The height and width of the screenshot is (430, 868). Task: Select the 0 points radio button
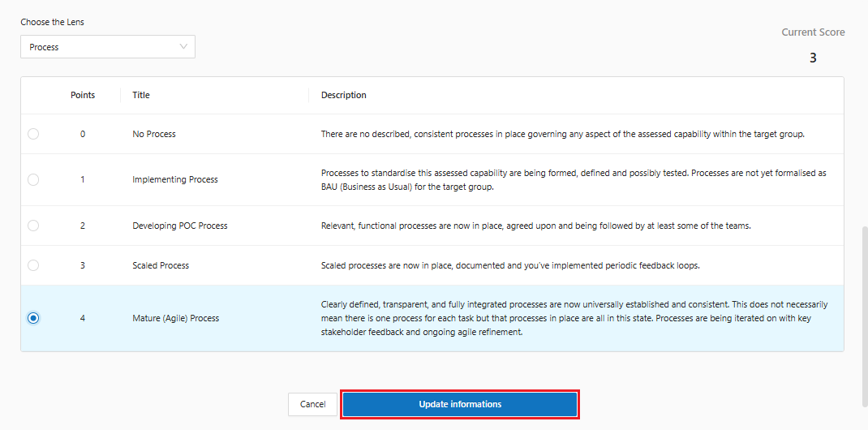(x=33, y=134)
